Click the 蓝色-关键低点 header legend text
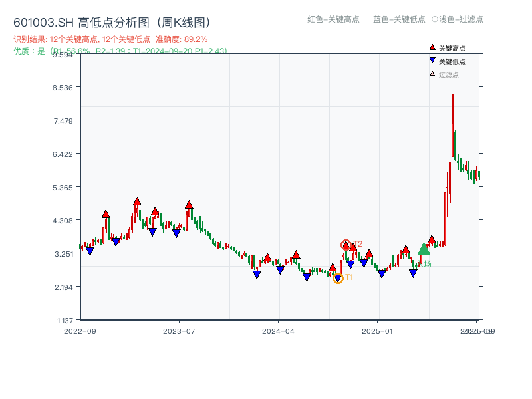This screenshot has height=399, width=532. pos(399,19)
